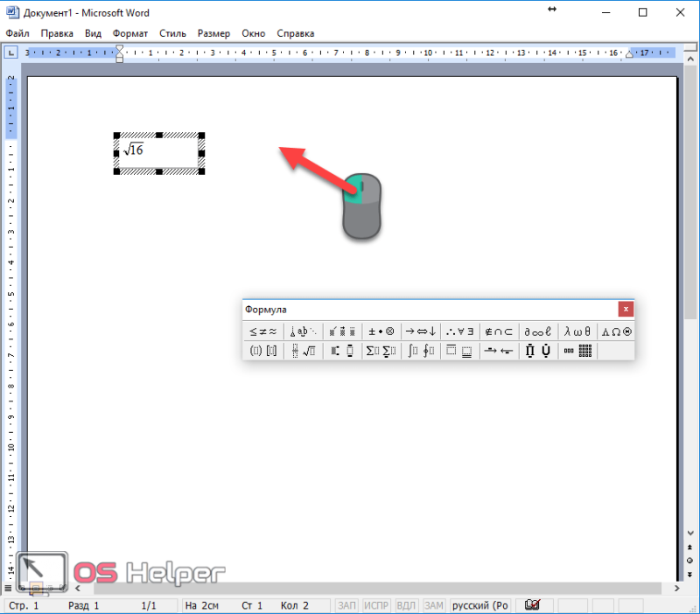Open the Стиль menu
The height and width of the screenshot is (614, 700).
[172, 33]
